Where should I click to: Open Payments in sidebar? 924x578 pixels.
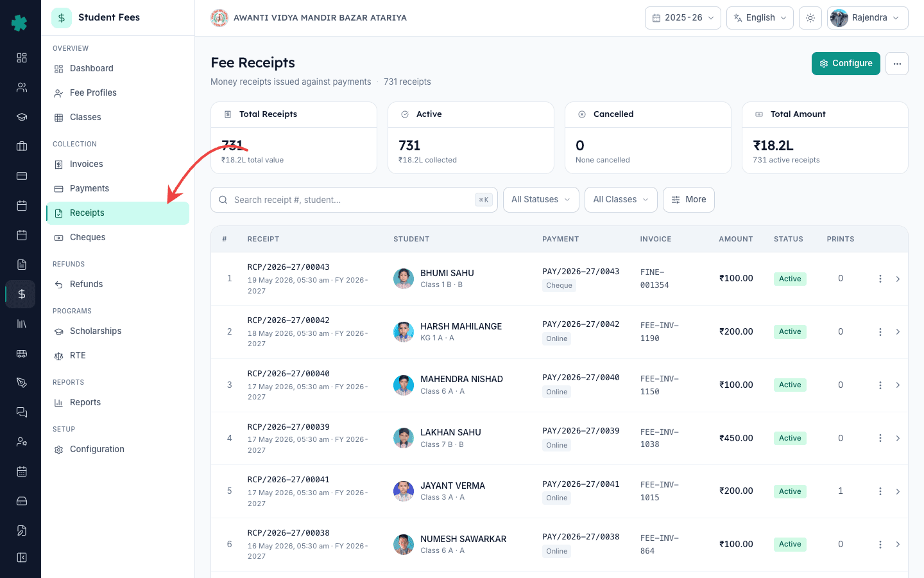(x=117, y=189)
